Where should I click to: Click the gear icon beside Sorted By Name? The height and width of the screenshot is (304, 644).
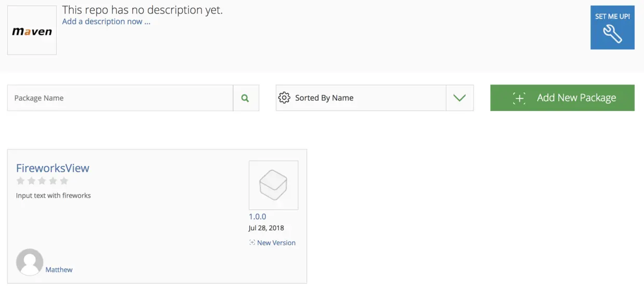[x=284, y=98]
